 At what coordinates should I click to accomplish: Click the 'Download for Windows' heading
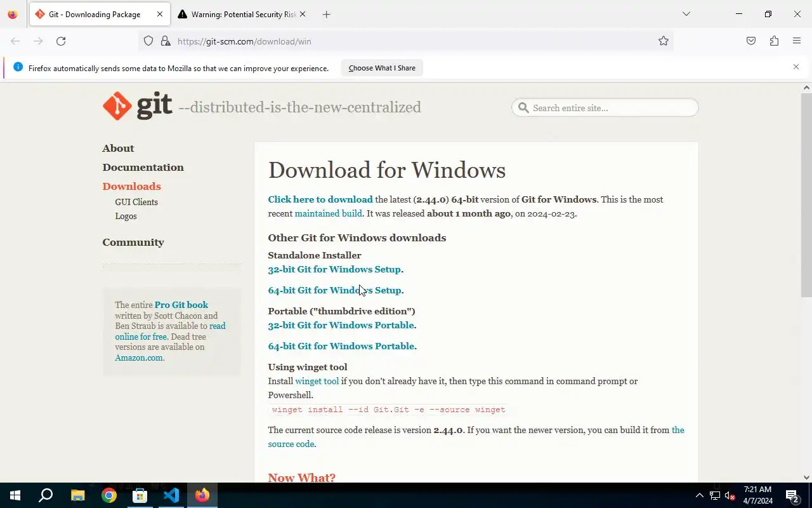click(386, 170)
